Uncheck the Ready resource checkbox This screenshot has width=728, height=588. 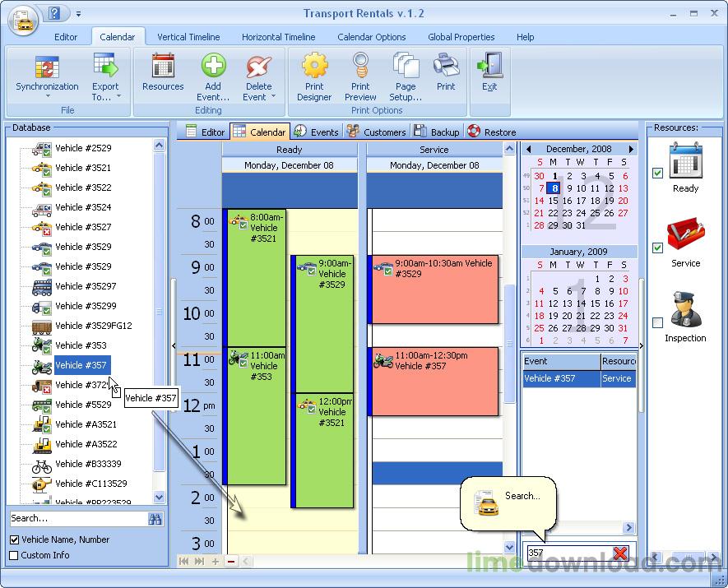[x=657, y=173]
